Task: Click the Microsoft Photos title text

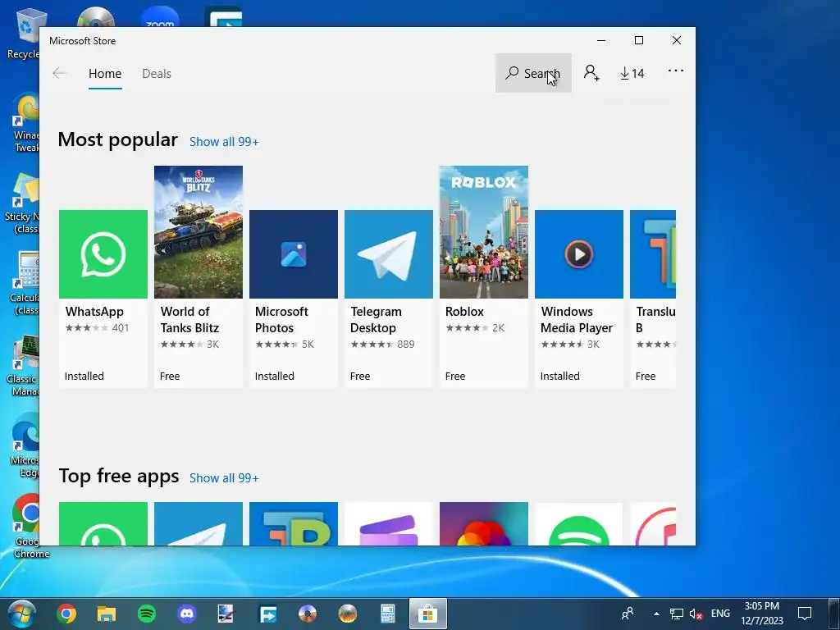Action: tap(281, 320)
